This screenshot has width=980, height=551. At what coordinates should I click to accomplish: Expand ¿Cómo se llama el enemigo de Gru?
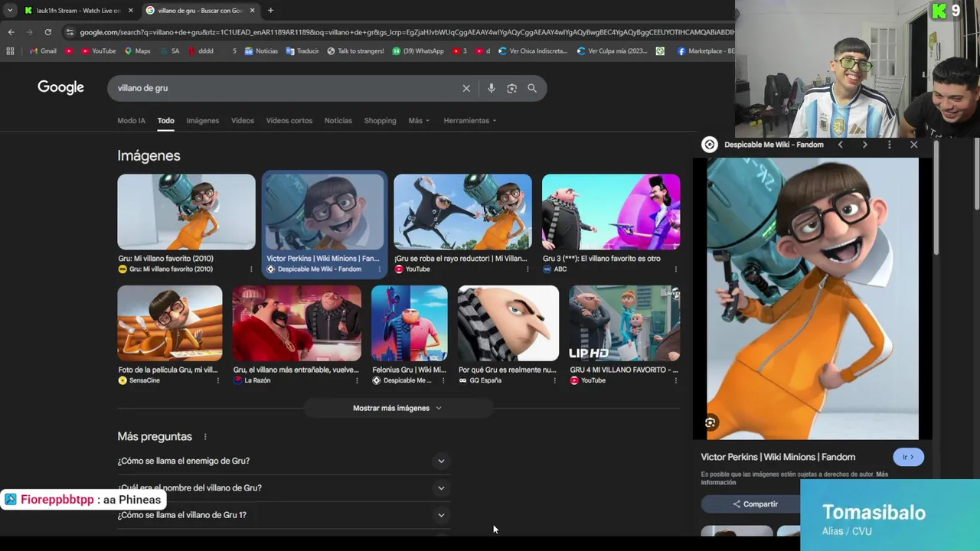click(283, 461)
